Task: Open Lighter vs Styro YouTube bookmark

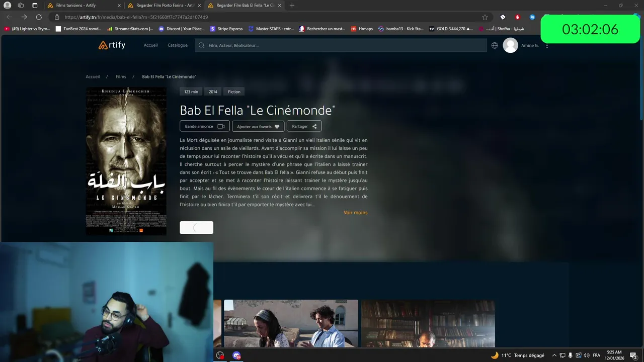Action: [27, 29]
